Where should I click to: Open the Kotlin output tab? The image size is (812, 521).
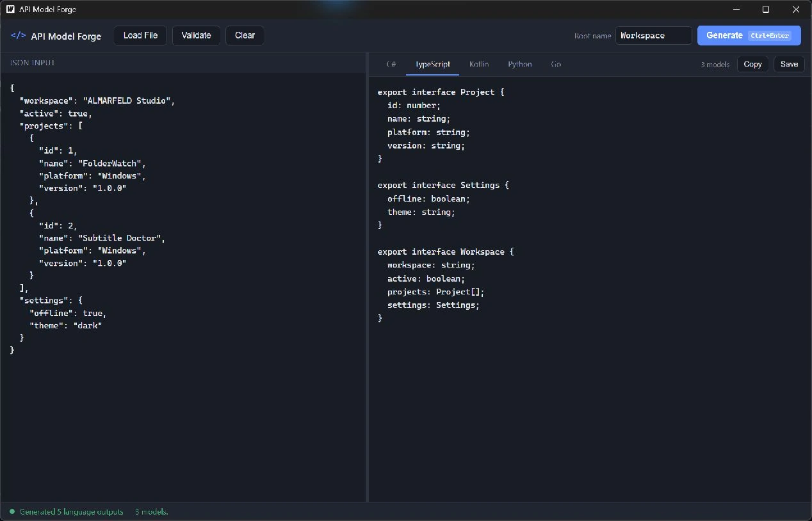tap(479, 64)
